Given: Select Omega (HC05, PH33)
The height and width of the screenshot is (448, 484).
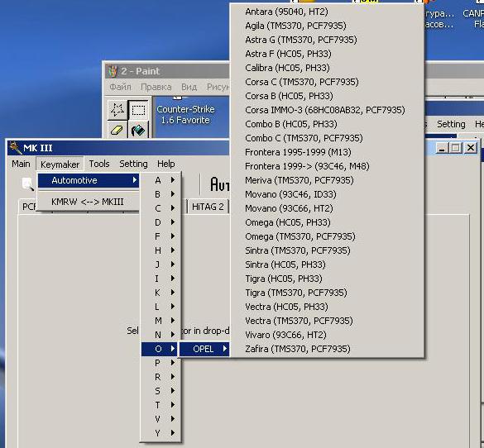Looking at the screenshot, I should pos(327,222).
